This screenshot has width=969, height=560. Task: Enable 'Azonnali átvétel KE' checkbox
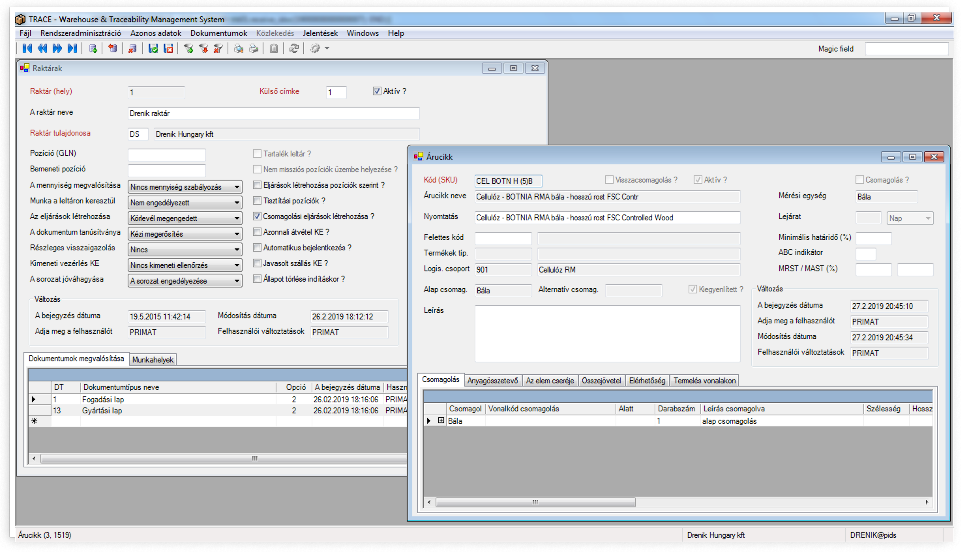point(257,232)
